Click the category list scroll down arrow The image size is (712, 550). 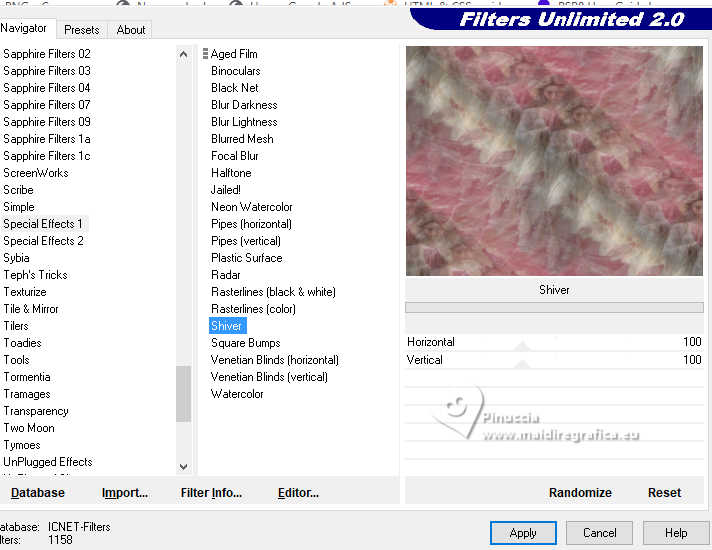pyautogui.click(x=183, y=466)
